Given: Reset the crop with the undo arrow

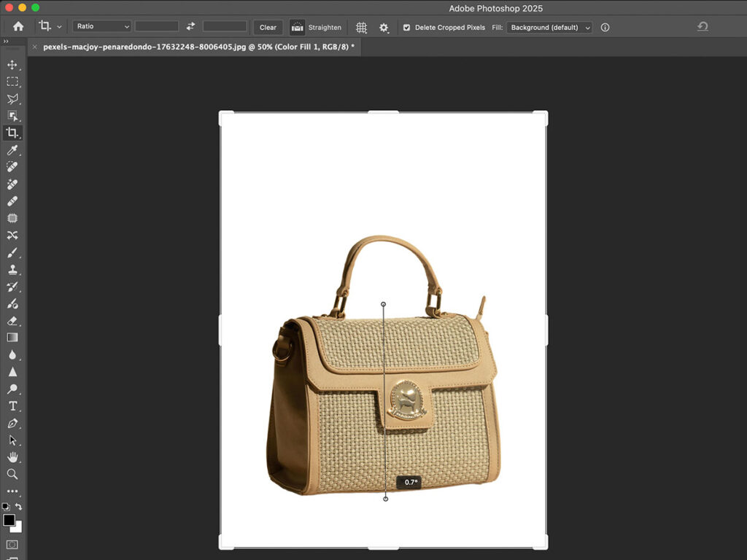Looking at the screenshot, I should [703, 27].
